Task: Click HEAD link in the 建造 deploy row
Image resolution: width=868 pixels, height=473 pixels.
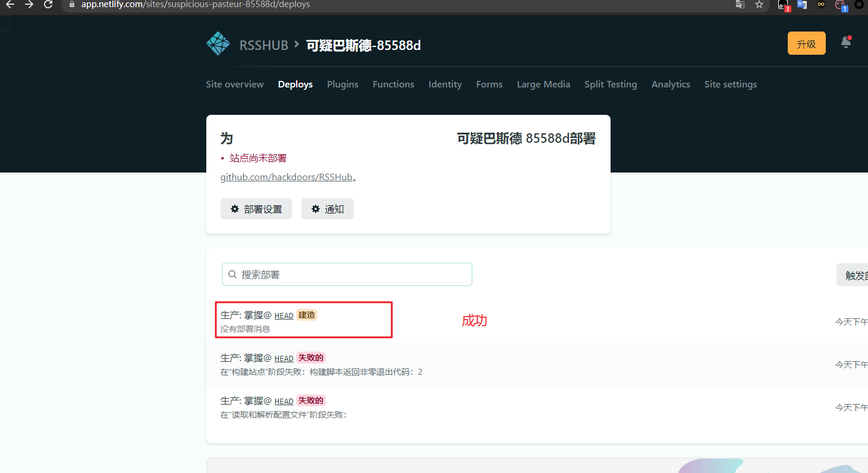Action: [x=284, y=316]
